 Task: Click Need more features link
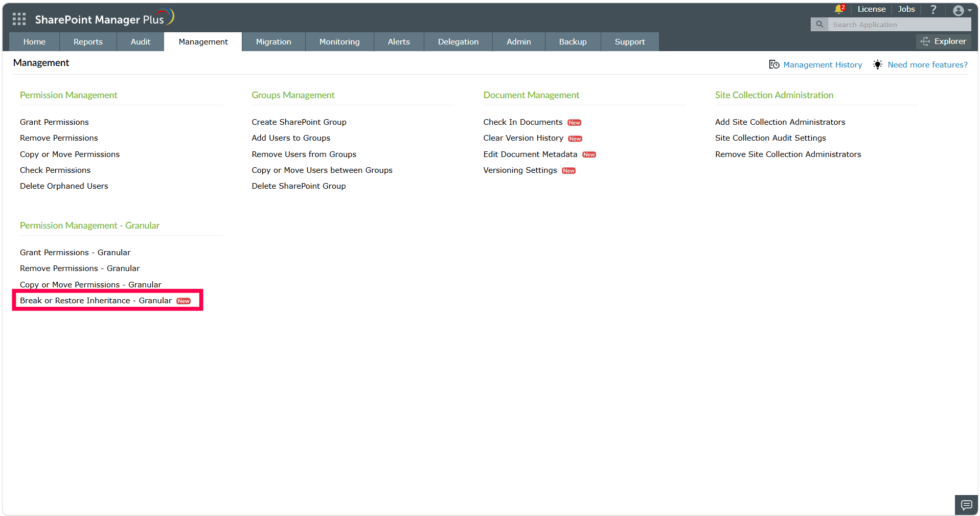927,65
